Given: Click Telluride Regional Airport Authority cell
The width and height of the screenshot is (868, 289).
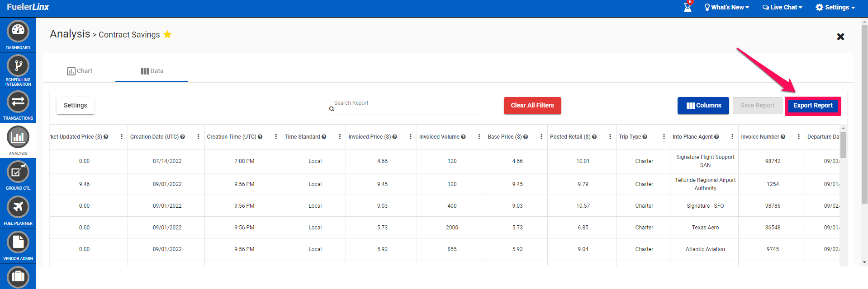Looking at the screenshot, I should [705, 184].
